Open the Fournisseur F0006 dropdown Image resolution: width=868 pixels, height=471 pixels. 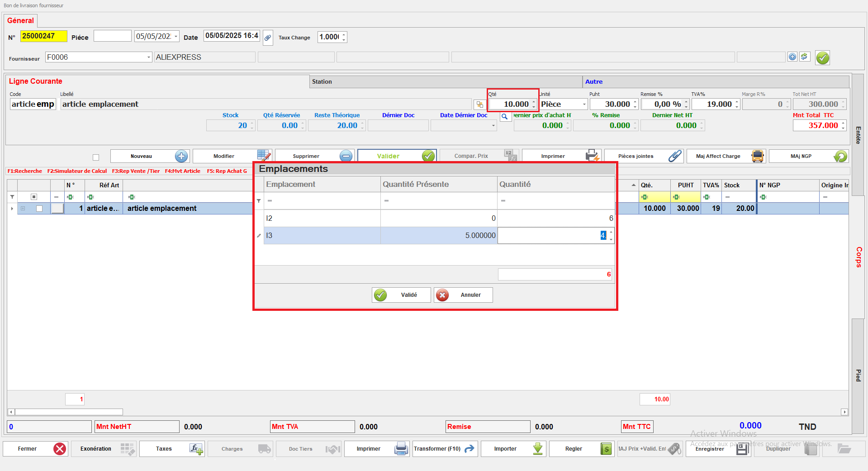[148, 57]
